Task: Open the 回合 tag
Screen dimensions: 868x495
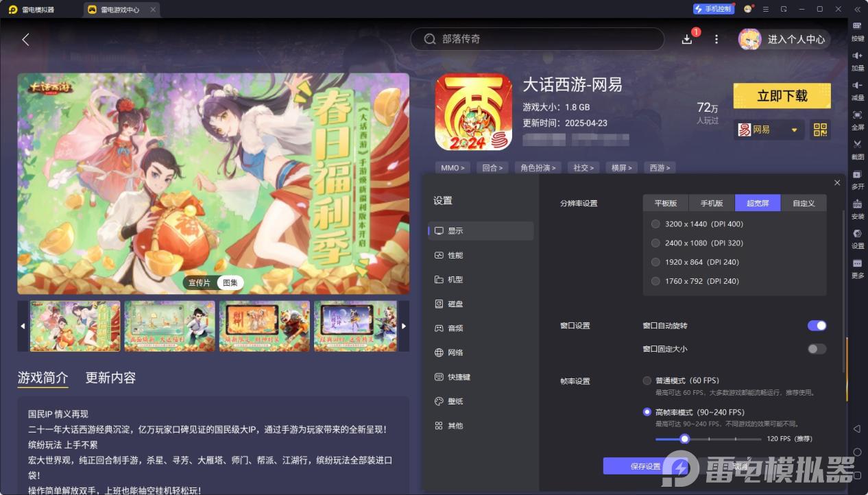Action: (492, 167)
